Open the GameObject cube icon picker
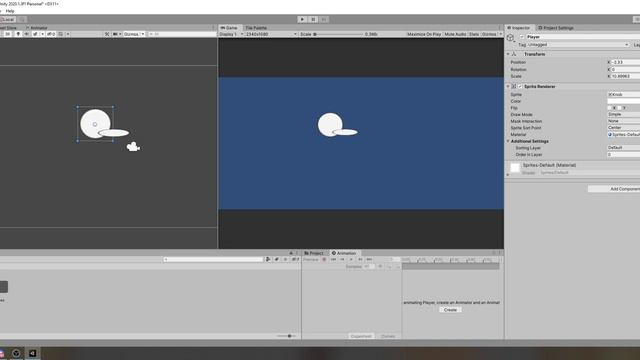The width and height of the screenshot is (640, 360). 511,38
